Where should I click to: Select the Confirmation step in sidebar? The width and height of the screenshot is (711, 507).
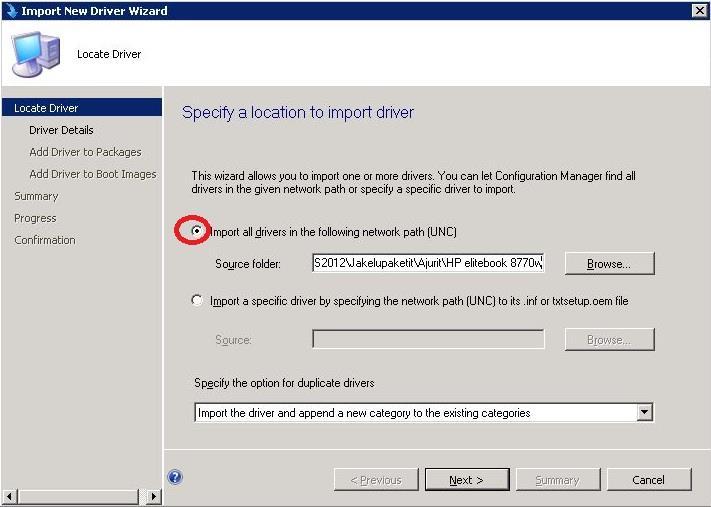[45, 240]
